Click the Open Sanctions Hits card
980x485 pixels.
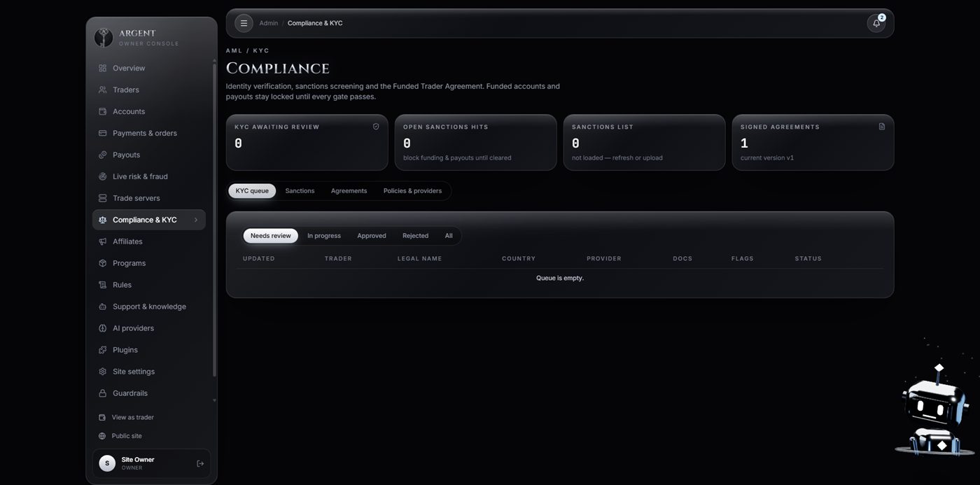(x=475, y=142)
